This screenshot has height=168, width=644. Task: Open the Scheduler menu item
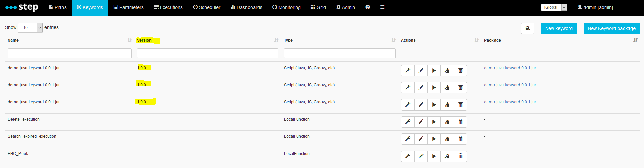[207, 7]
